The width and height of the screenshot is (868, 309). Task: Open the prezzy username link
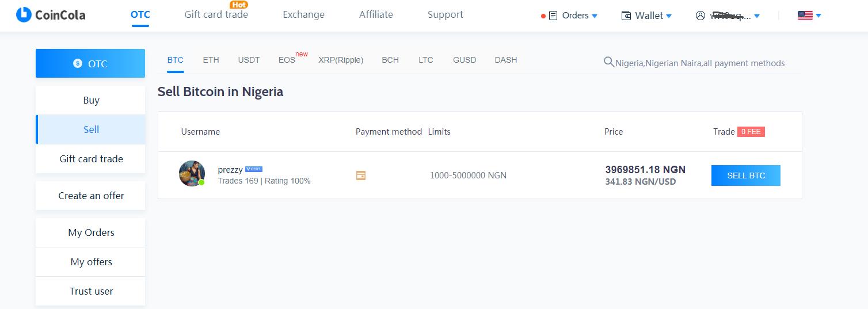tap(230, 170)
